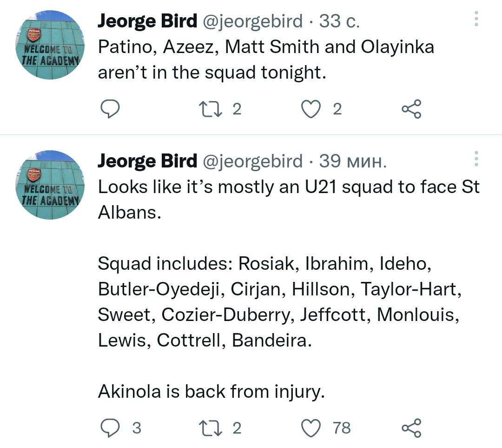The height and width of the screenshot is (448, 502).
Task: Open Jeorge Bird's name on the second tweet
Action: pyautogui.click(x=147, y=161)
